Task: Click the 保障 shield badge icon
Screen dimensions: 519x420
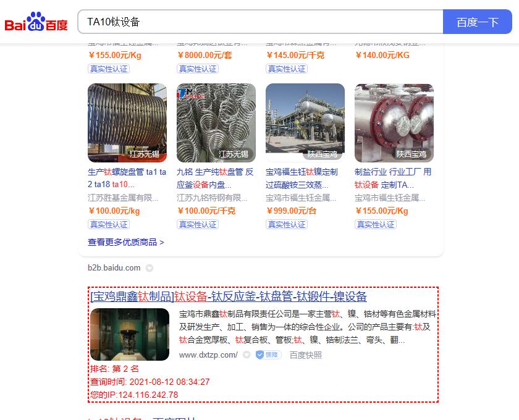Action: click(268, 355)
